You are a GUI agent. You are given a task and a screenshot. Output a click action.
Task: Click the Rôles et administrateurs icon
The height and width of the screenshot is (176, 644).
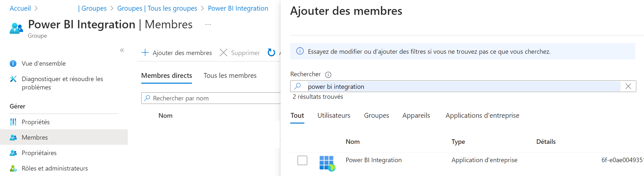pos(13,168)
